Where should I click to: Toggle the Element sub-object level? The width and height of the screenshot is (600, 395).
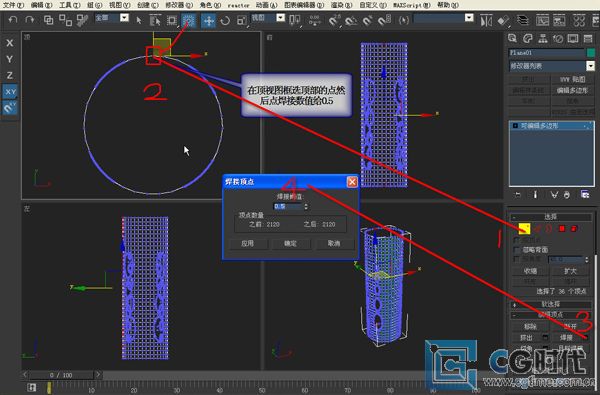point(574,229)
